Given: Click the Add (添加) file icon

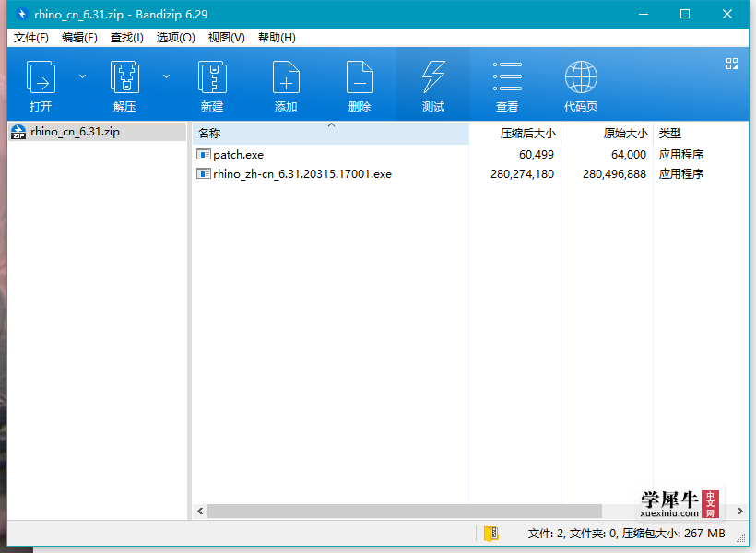Looking at the screenshot, I should 286,77.
